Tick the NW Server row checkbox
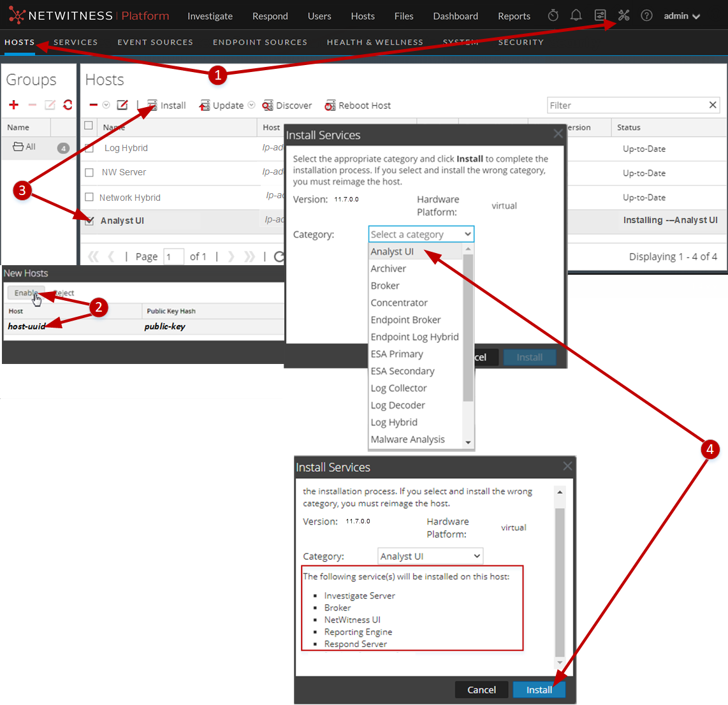728x705 pixels. [x=89, y=172]
